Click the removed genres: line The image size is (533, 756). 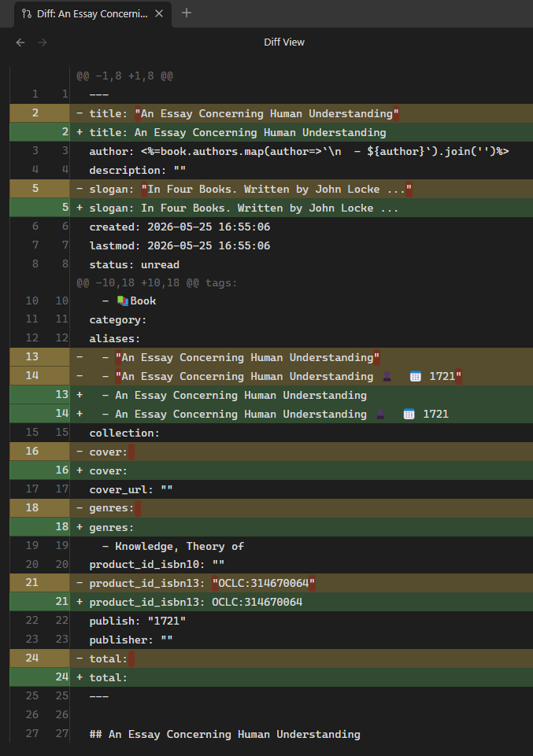[x=271, y=508]
